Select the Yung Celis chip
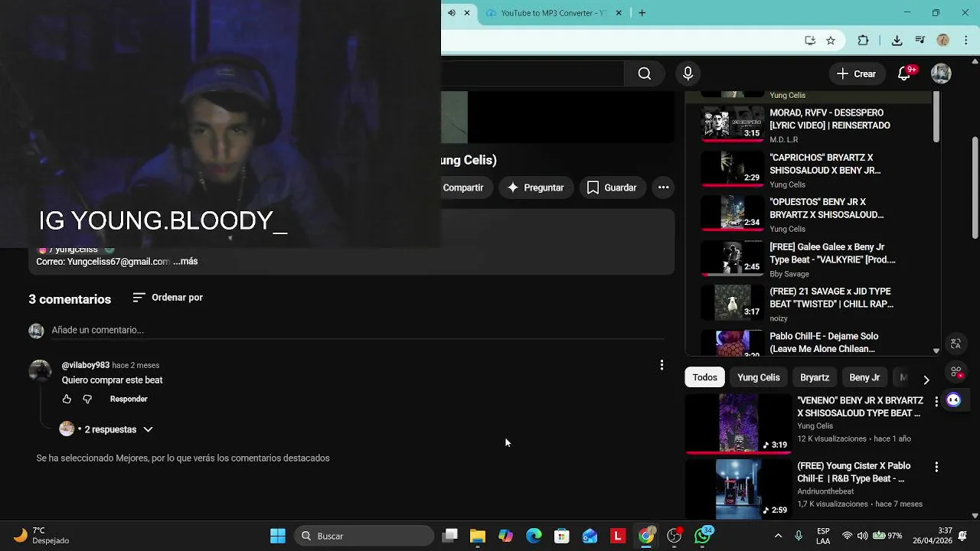The image size is (980, 551). 759,377
